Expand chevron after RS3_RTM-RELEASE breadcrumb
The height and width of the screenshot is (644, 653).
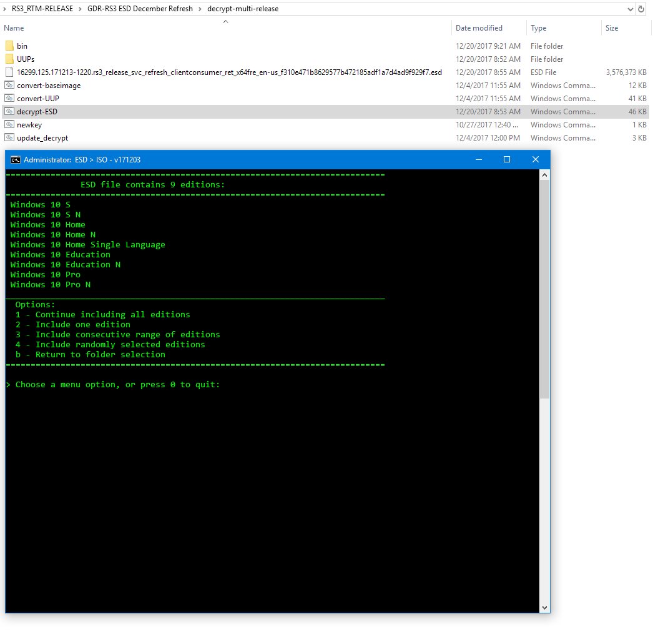80,9
